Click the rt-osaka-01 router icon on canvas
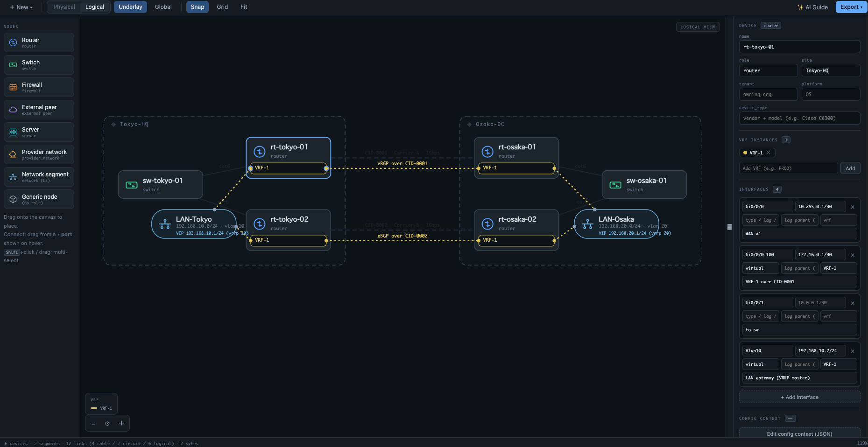 [487, 151]
